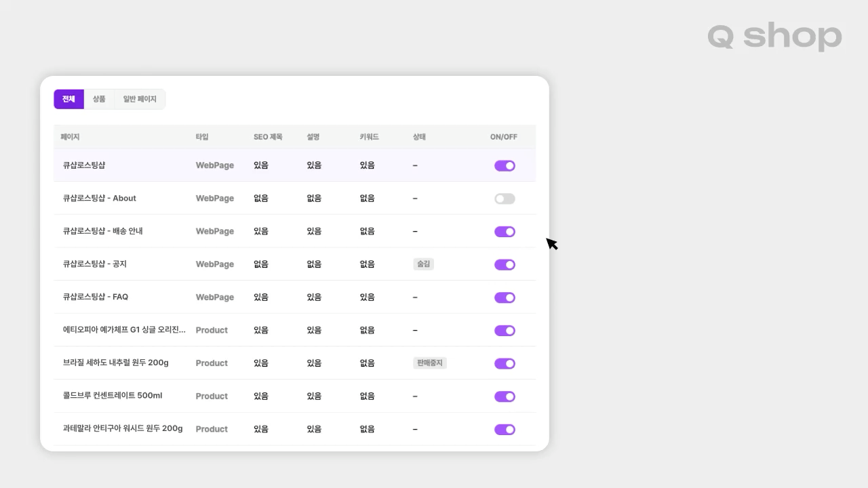Click the SEO 제목 column header
Screen dimensions: 868x488
coord(268,137)
